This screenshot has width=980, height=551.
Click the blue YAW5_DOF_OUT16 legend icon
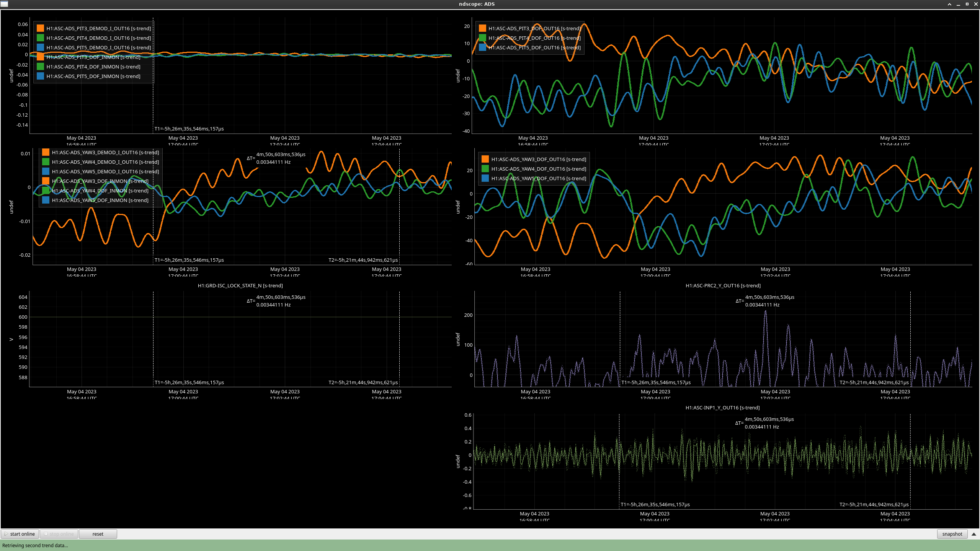485,178
